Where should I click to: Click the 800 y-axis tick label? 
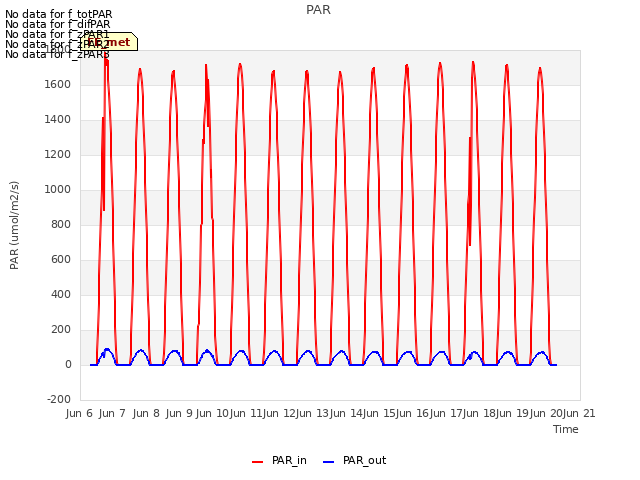coord(61,224)
